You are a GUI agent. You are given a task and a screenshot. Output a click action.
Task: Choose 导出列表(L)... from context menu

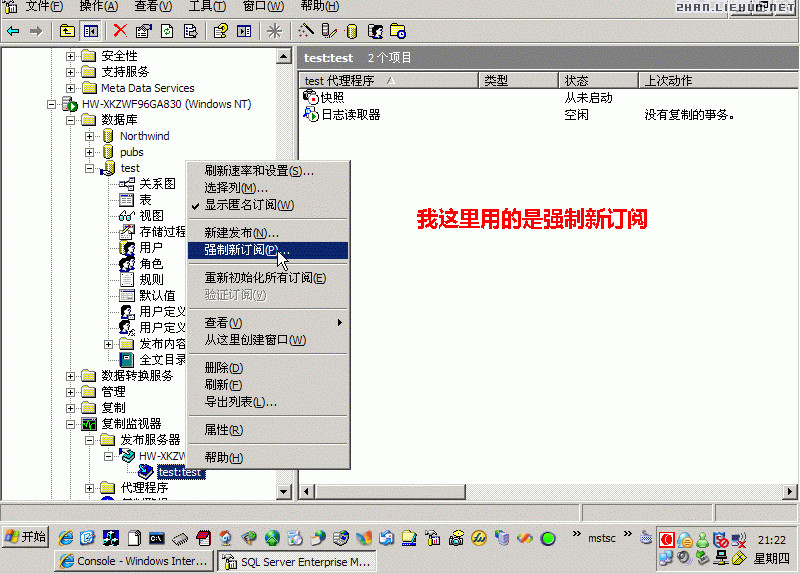268,402
